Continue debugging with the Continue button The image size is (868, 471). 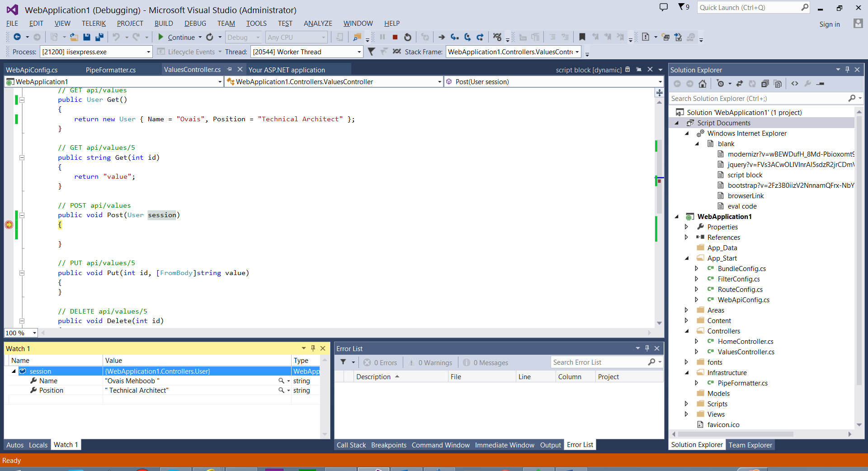[x=176, y=37]
